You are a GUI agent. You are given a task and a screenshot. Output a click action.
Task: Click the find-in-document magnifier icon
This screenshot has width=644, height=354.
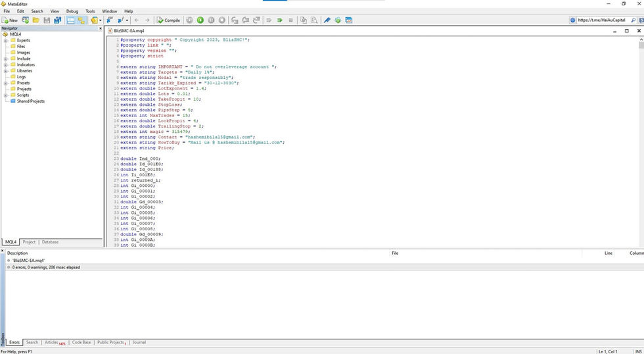(314, 20)
